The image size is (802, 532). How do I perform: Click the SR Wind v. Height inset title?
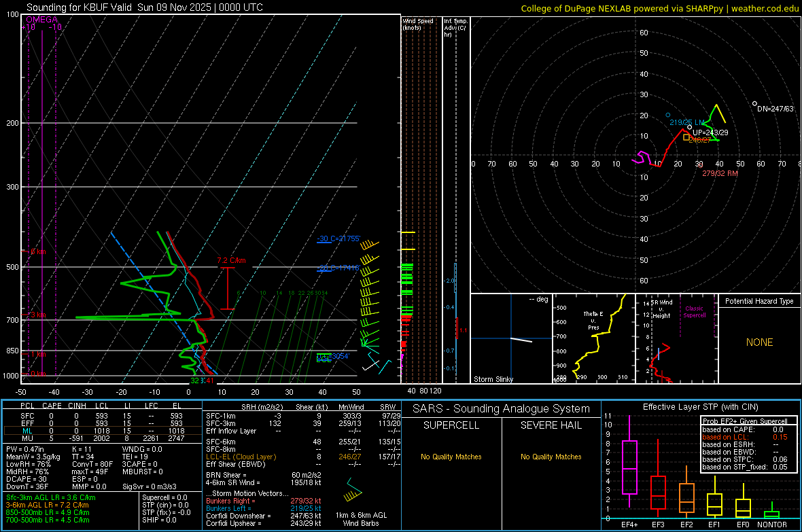[x=661, y=309]
